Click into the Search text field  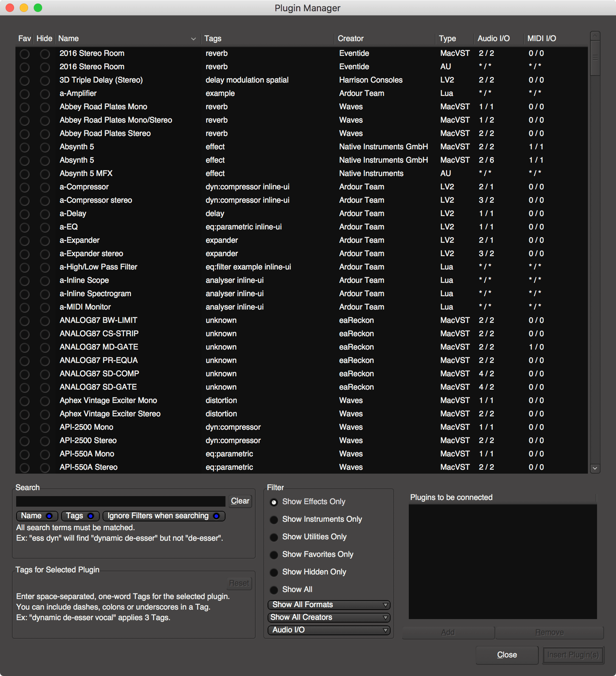click(120, 501)
